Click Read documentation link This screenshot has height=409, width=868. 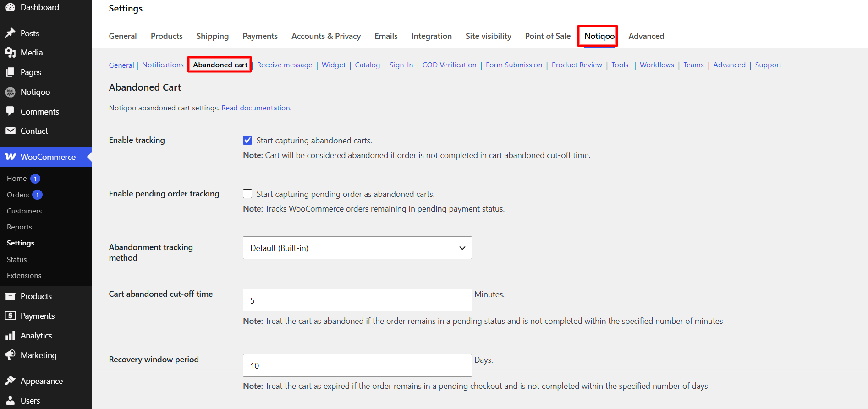coord(256,108)
